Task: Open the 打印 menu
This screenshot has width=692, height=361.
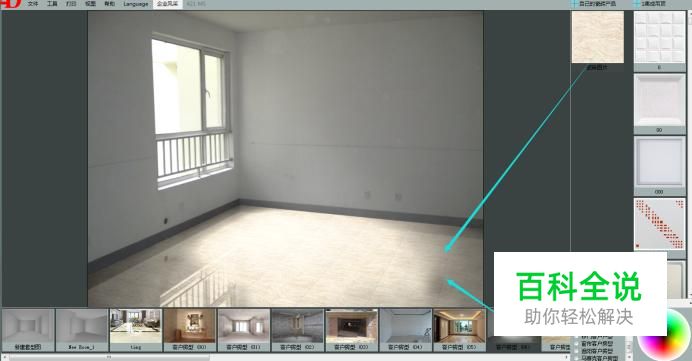Action: 71,4
